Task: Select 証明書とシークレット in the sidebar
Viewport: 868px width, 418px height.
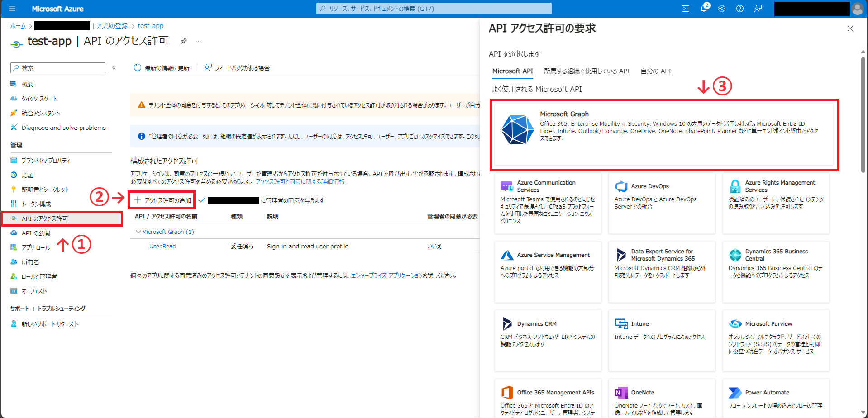Action: point(45,189)
